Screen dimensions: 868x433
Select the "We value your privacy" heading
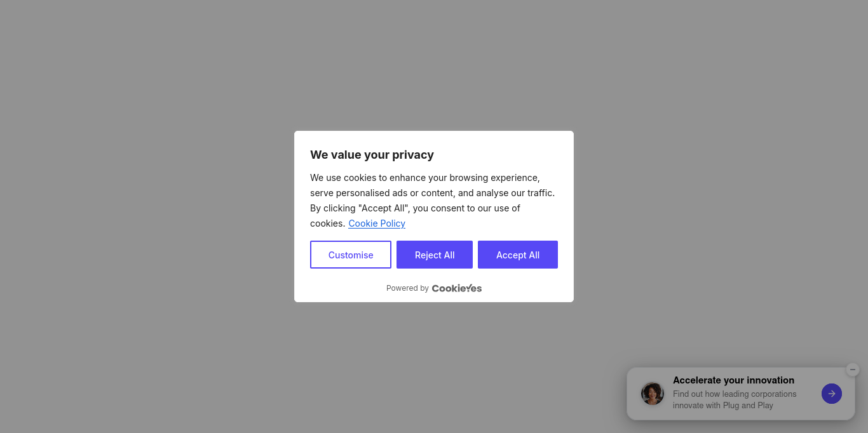372,155
